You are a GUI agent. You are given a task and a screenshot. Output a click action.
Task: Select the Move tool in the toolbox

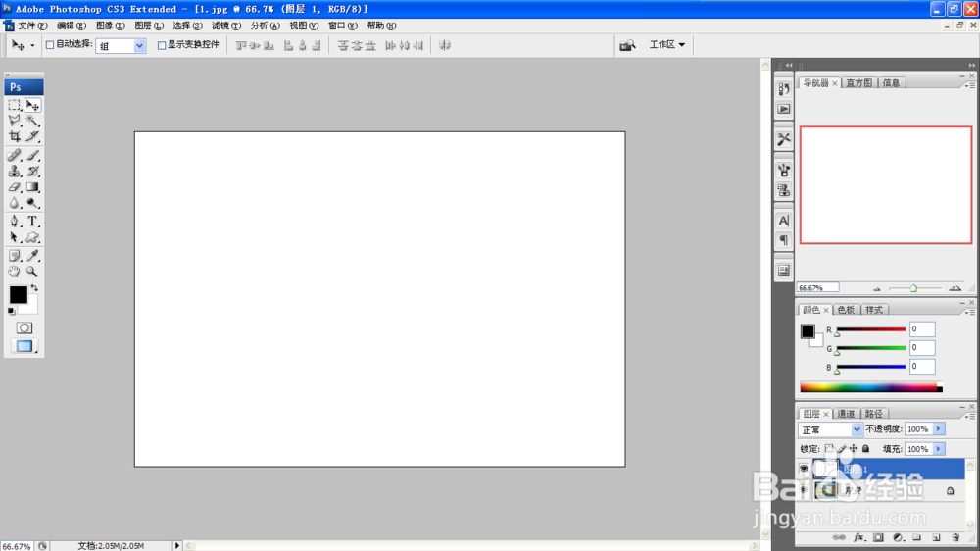32,105
